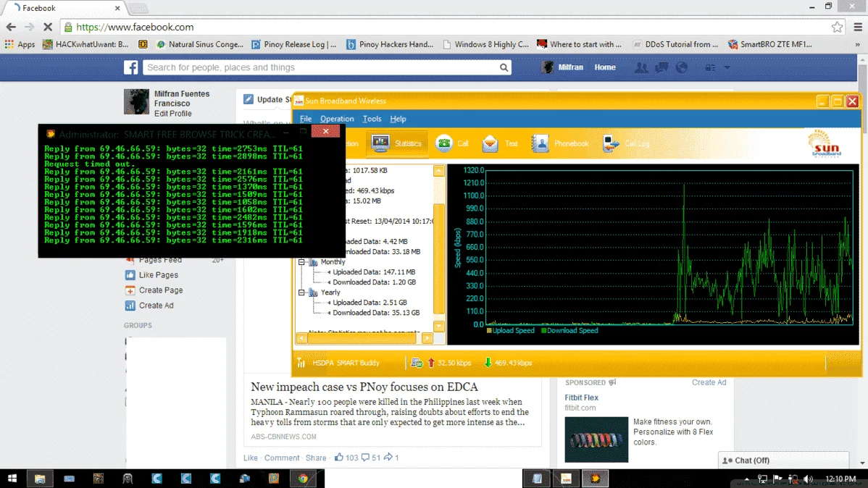868x488 pixels.
Task: Focus the Facebook search field
Action: coord(327,67)
